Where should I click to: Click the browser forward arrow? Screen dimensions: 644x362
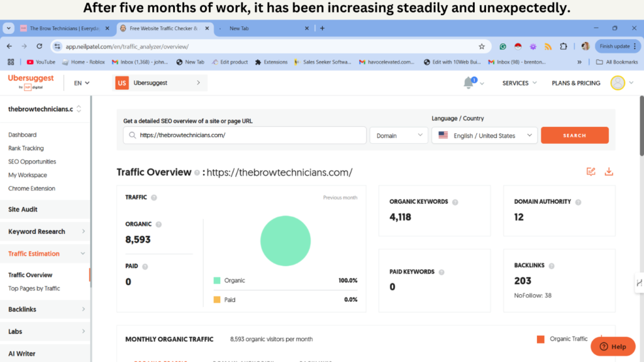(25, 47)
